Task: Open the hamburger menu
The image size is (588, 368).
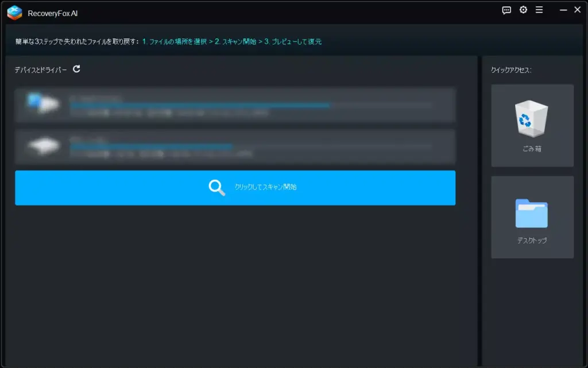Action: [539, 10]
